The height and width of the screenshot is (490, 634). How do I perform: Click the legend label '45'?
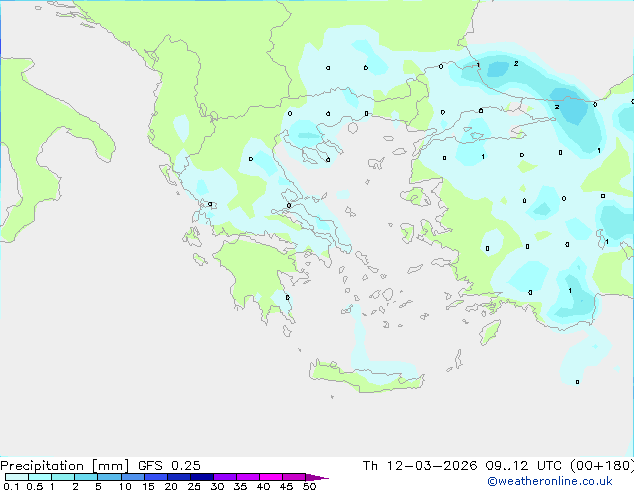pos(286,486)
